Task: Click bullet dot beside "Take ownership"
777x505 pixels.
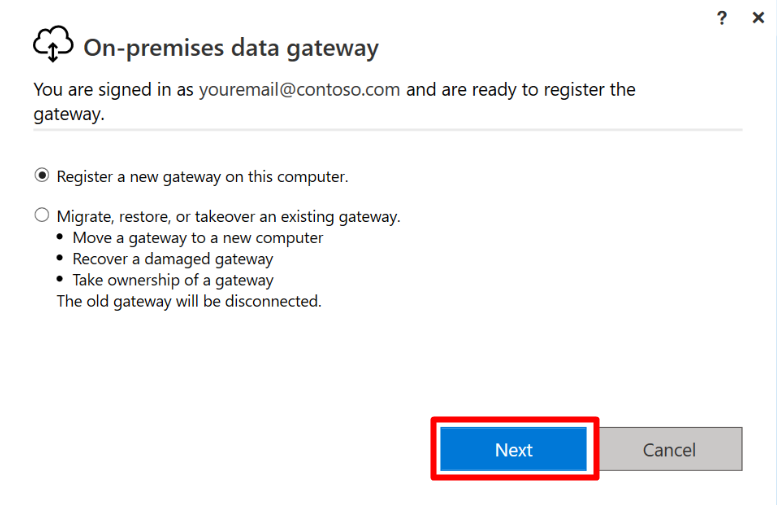Action: [x=60, y=279]
